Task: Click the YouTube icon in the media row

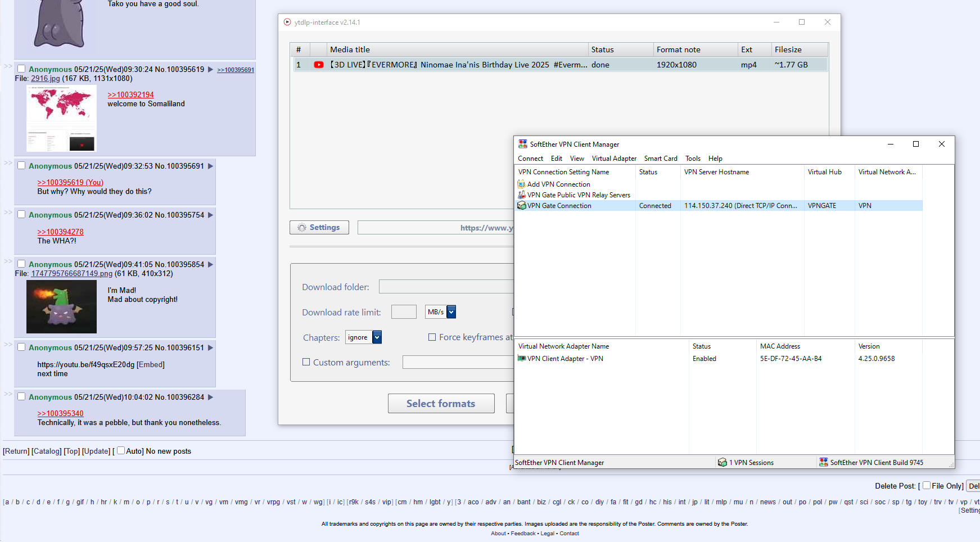Action: click(x=319, y=65)
